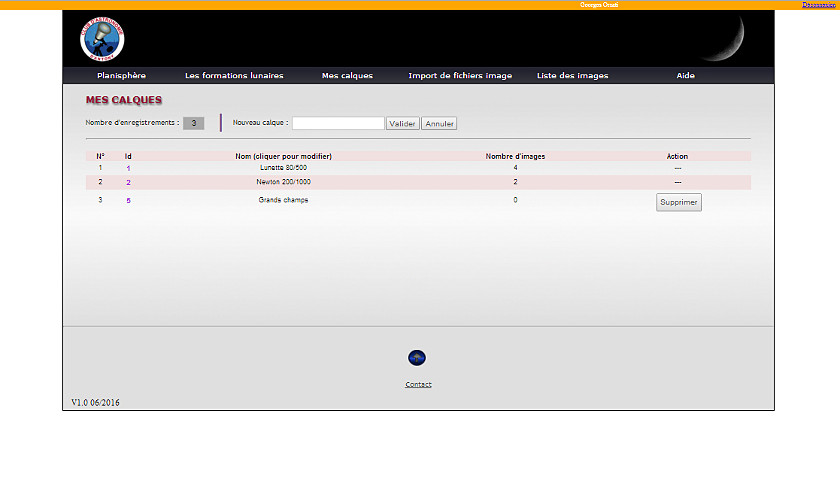Click Id link 2 for Newton
The width and height of the screenshot is (840, 489).
click(128, 183)
